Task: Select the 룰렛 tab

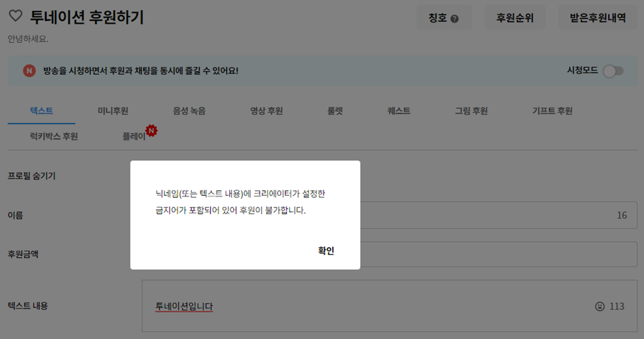Action: coord(335,111)
